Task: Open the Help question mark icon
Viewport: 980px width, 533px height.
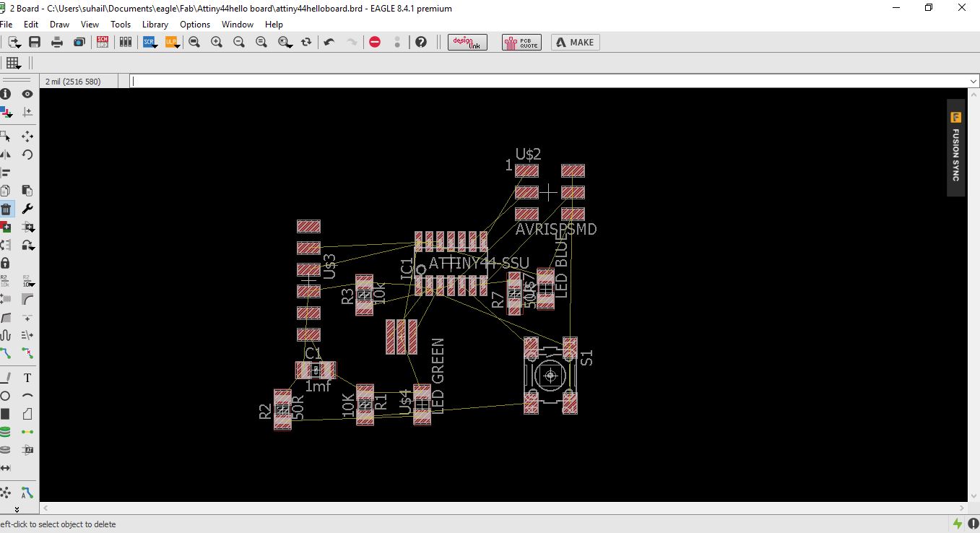Action: [421, 42]
